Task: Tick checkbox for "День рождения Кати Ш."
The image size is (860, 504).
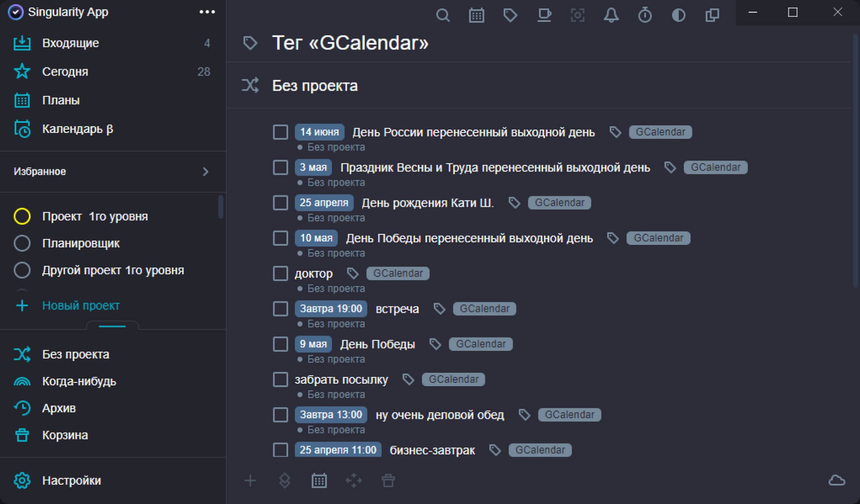Action: tap(280, 203)
